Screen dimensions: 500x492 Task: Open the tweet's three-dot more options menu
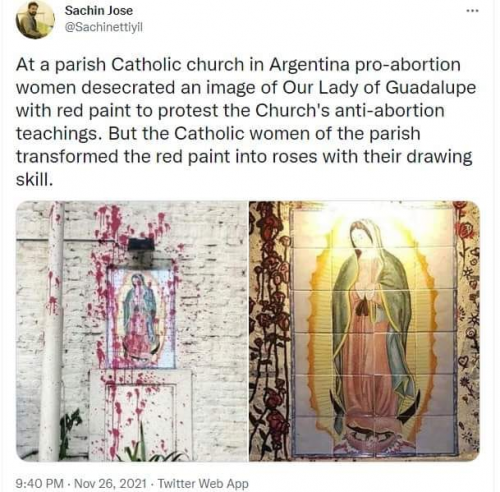tap(472, 11)
